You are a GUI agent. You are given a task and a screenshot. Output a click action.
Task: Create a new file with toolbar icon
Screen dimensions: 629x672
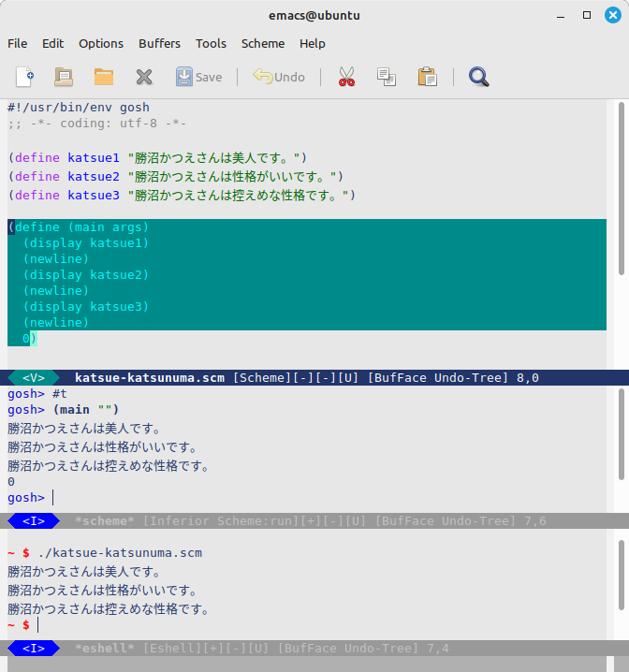click(x=24, y=77)
